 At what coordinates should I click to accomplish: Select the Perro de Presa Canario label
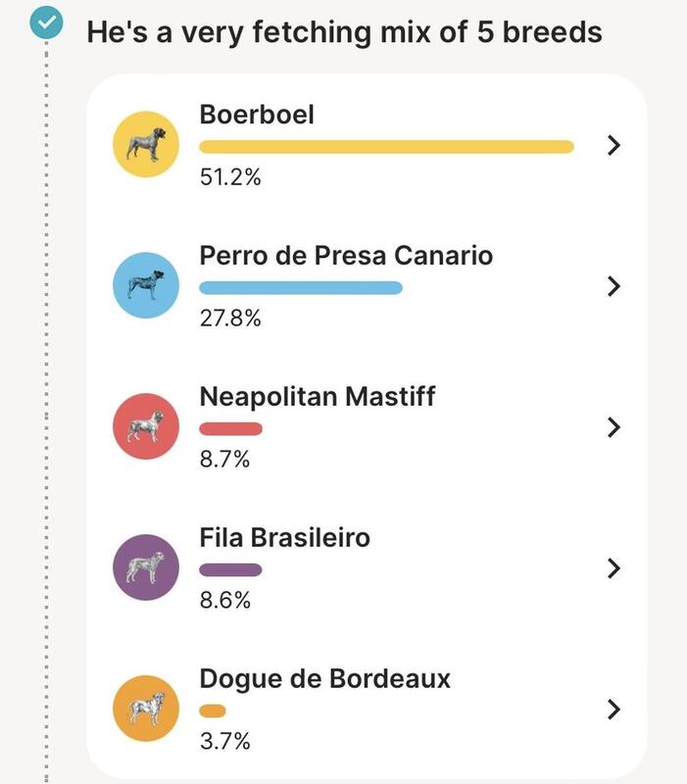coord(346,256)
